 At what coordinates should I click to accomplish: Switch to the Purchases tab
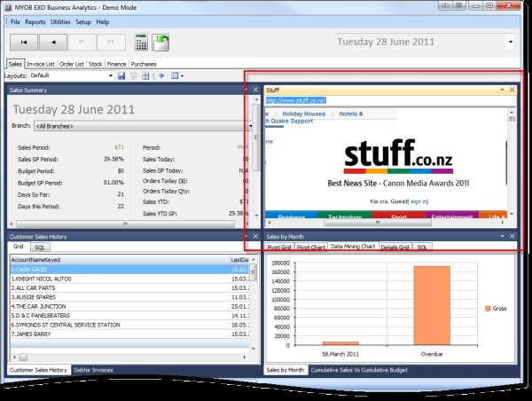(144, 64)
